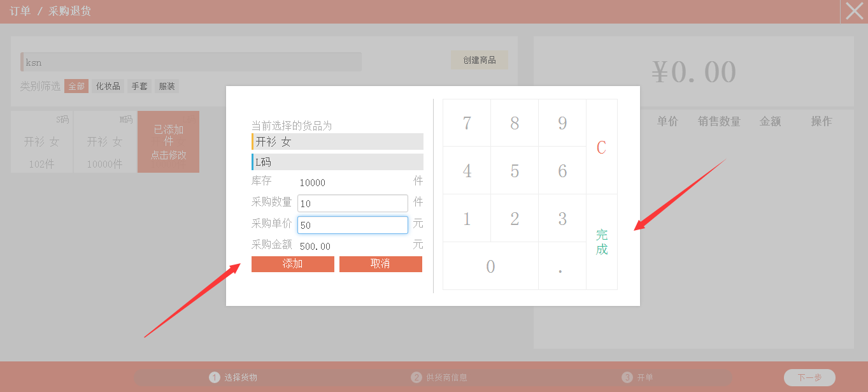Cancel the dialog with 取消
Screen dimensions: 868x392
click(380, 264)
